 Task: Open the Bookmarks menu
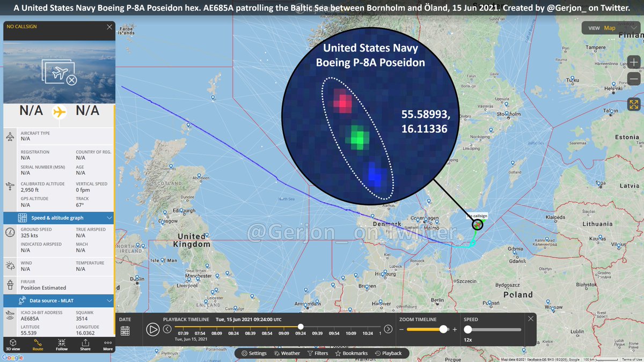tap(352, 353)
